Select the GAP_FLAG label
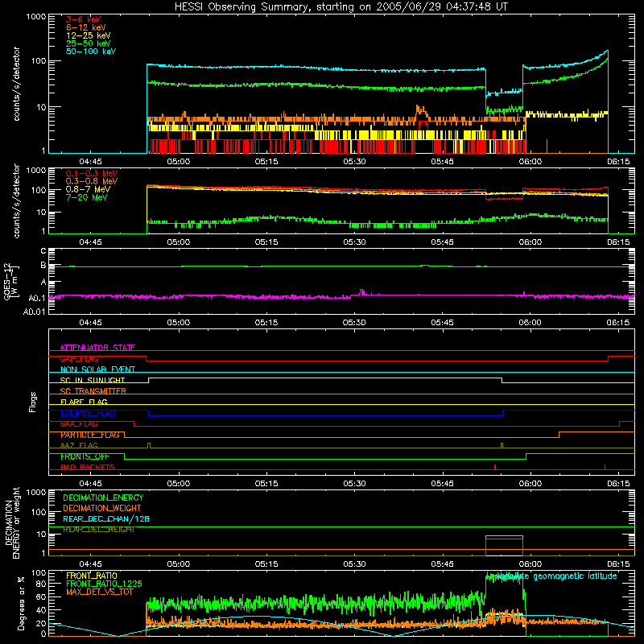Viewport: 644px width, 644px height. 79,358
